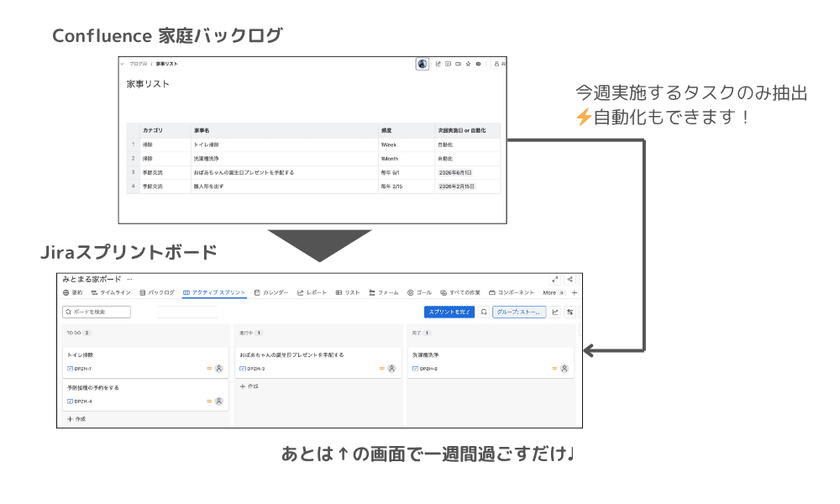Click the DPZH-2 issue key
840x504 pixels.
pos(428,369)
